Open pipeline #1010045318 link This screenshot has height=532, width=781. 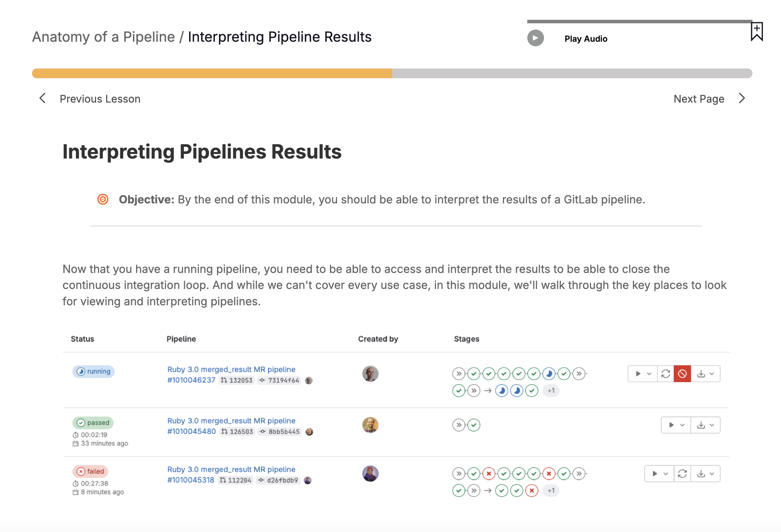point(190,480)
